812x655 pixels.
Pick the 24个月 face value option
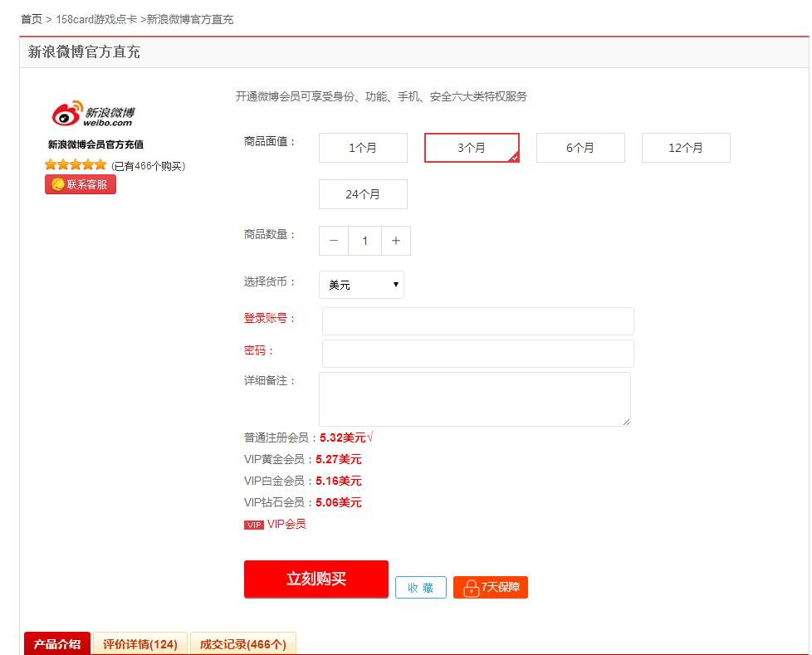363,194
